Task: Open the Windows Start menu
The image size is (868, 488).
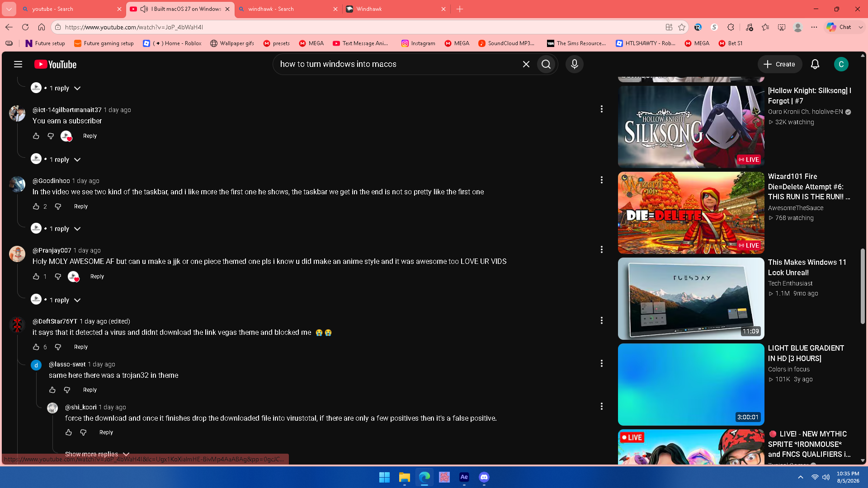Action: (x=384, y=477)
